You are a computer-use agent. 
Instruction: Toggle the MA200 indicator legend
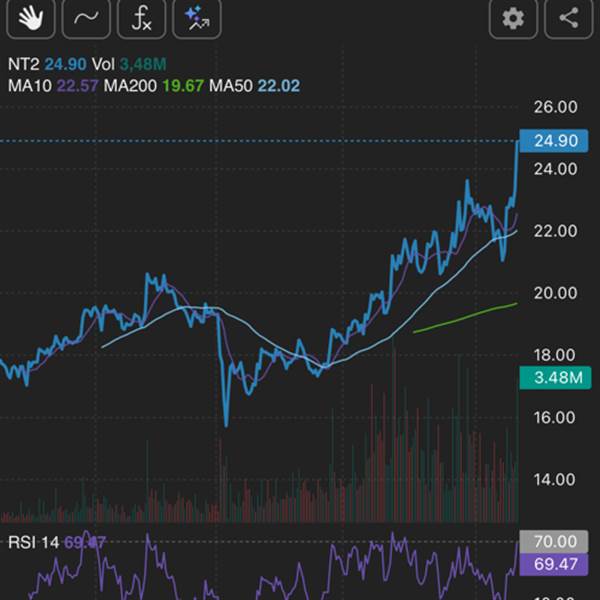[149, 86]
